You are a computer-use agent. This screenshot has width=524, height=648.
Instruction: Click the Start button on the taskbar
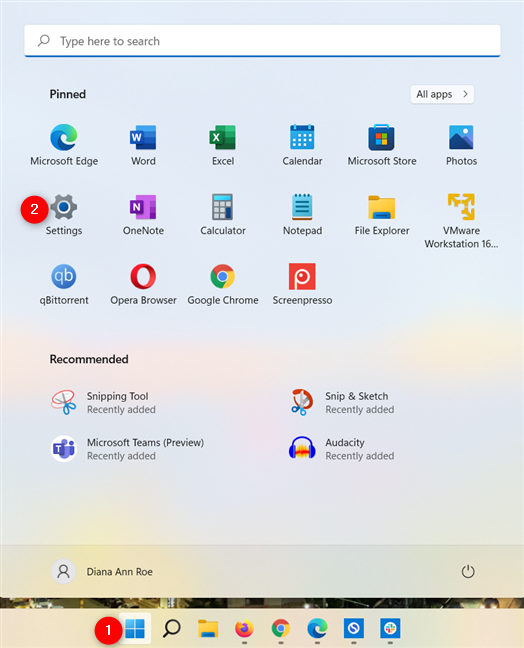pos(135,629)
